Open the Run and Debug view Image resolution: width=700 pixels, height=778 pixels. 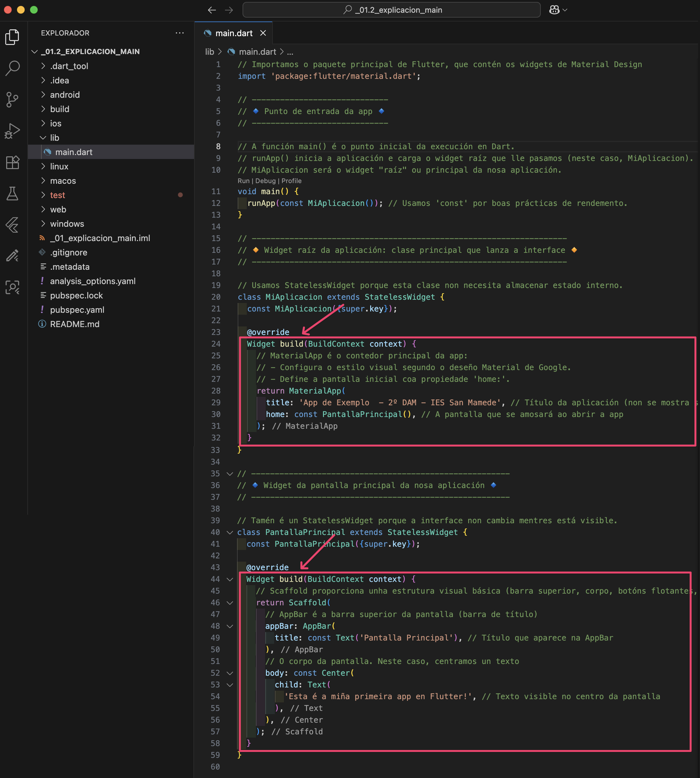pos(12,131)
